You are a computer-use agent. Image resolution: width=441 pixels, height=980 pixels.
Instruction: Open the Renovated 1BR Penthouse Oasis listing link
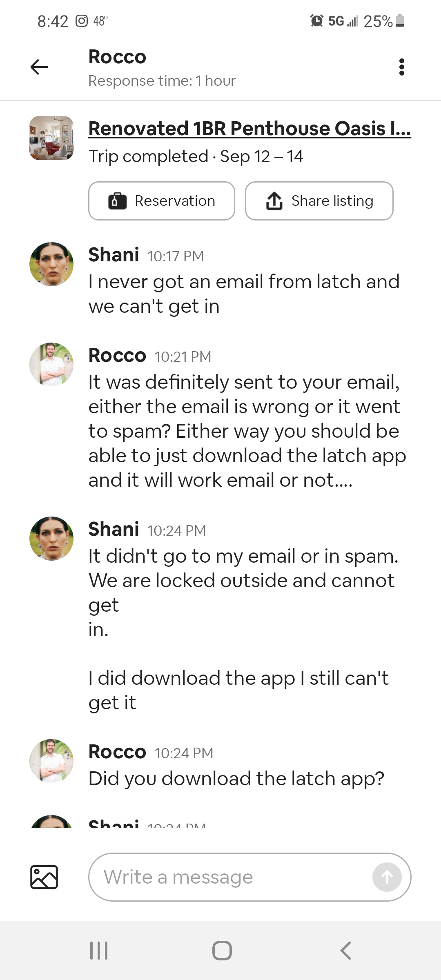tap(250, 129)
